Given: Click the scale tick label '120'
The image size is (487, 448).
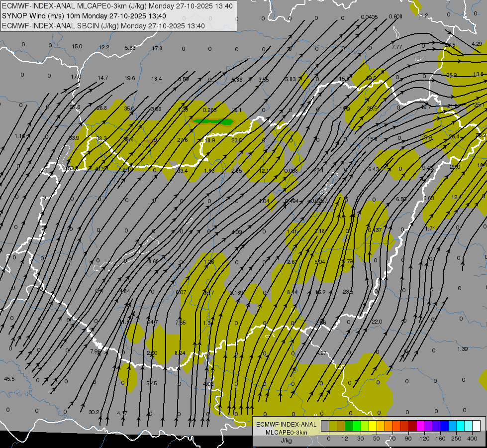Looking at the screenshot, I should [x=425, y=439].
